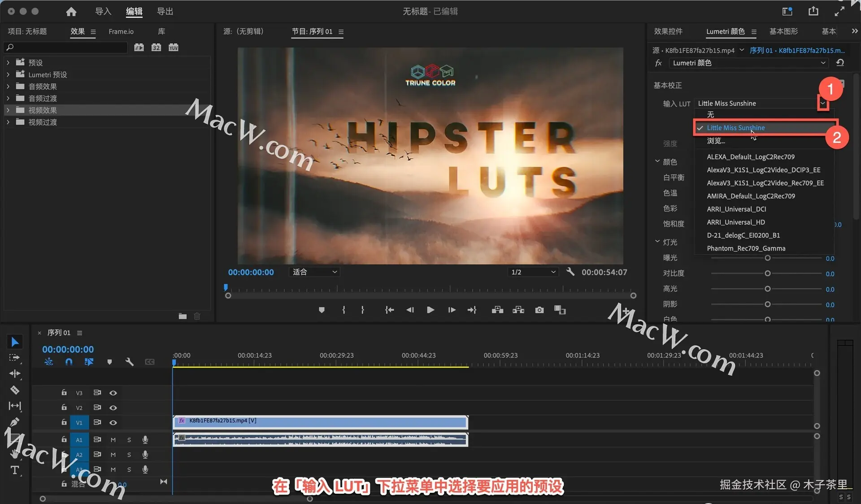This screenshot has width=861, height=504.
Task: Click the quick export share icon
Action: pyautogui.click(x=813, y=11)
